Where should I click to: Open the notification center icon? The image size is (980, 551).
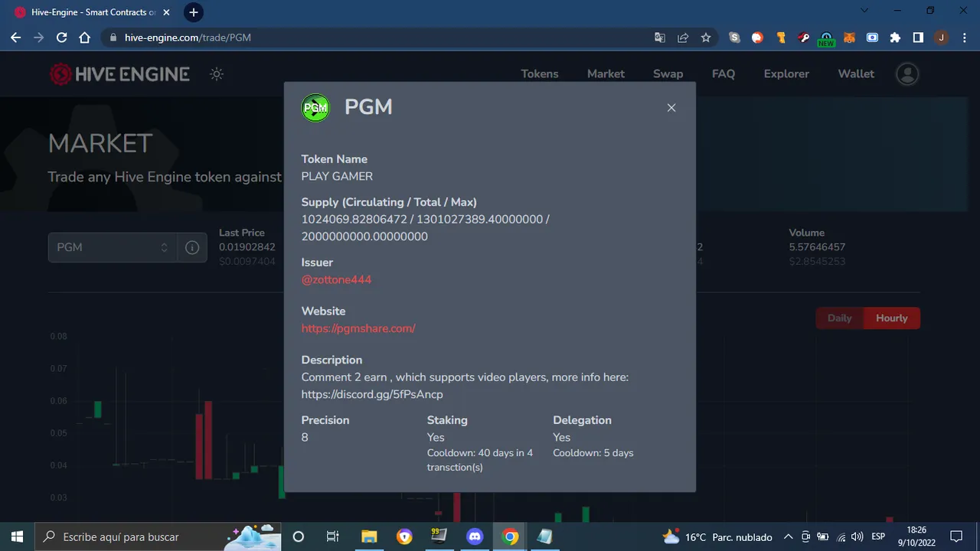point(956,536)
